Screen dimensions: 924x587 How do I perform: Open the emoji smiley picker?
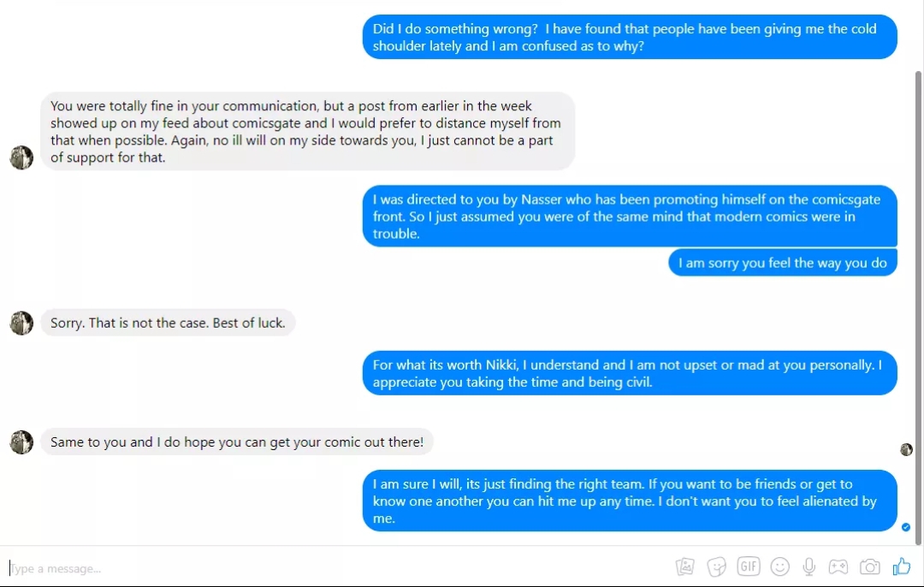(780, 567)
